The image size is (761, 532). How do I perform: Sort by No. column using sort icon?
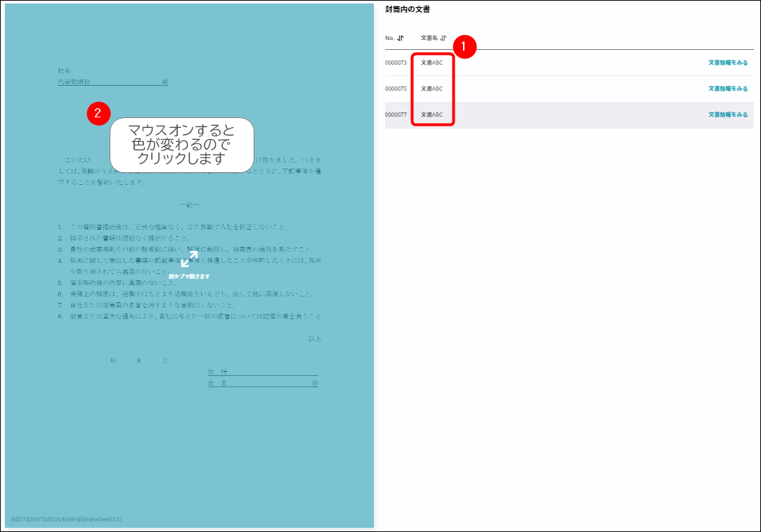coord(401,38)
